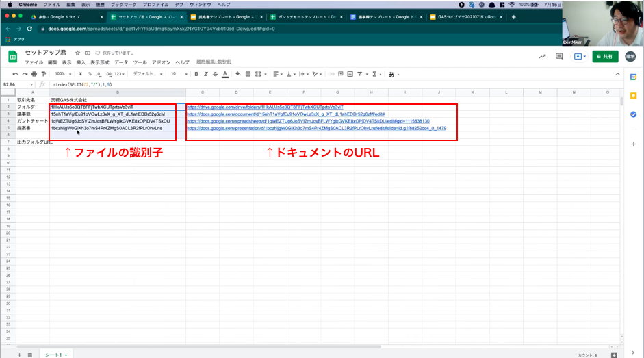Open 編集 menu in Sheets
Image resolution: width=644 pixels, height=358 pixels.
coord(53,62)
